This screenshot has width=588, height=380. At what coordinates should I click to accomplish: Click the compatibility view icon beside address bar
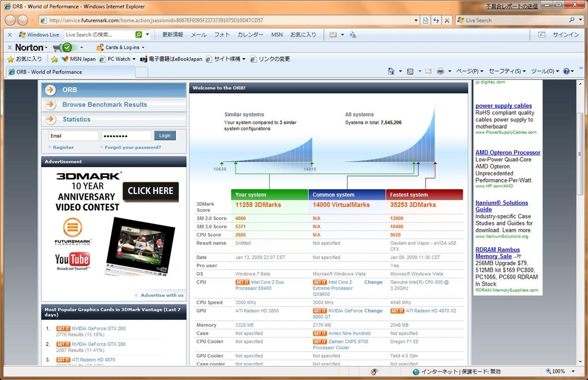(425, 20)
